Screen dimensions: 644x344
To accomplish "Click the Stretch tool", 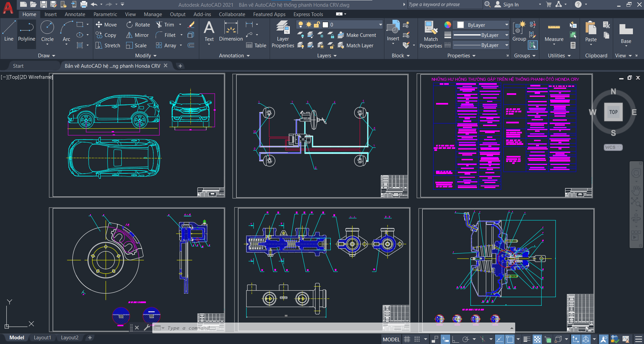I will click(x=108, y=45).
